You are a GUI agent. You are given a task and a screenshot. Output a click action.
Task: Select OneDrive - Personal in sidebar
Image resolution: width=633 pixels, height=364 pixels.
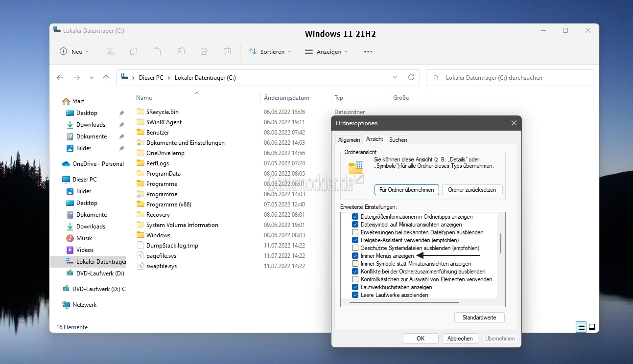tap(93, 164)
